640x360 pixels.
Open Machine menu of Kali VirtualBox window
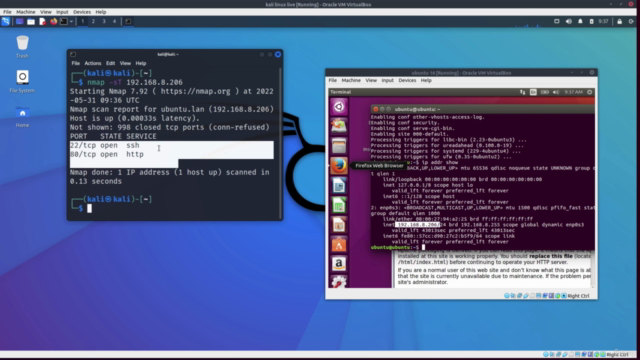tap(26, 12)
